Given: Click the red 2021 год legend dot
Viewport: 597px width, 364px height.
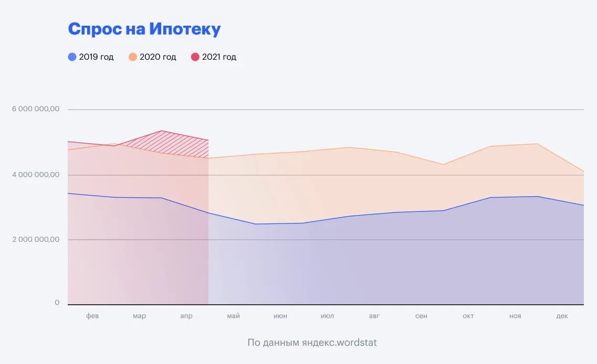Looking at the screenshot, I should 195,57.
